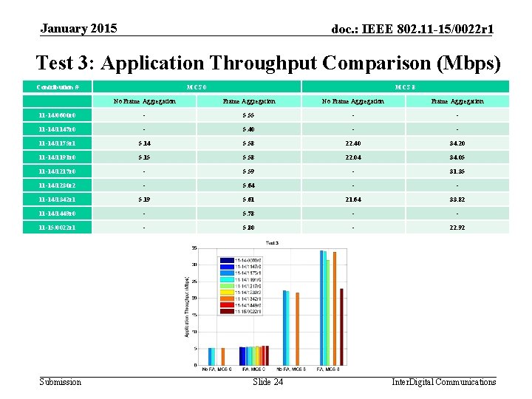Click 'No Frame Aggregation' subheader under MCS 8

(353, 101)
